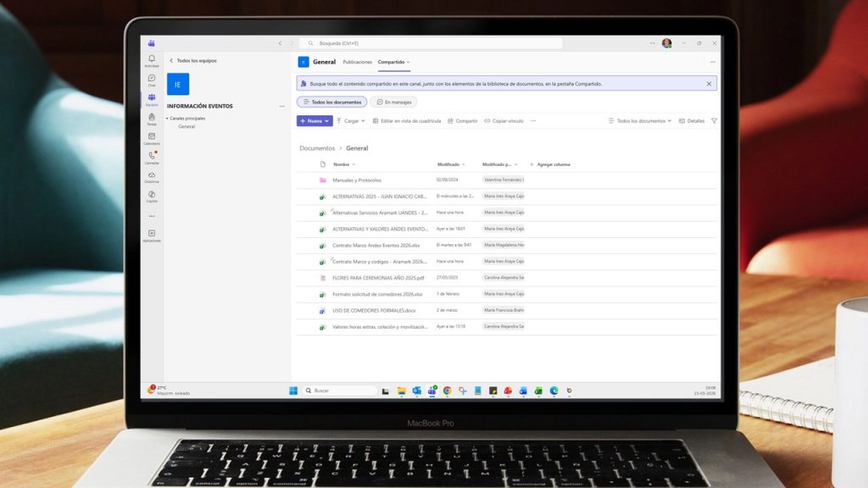Go to Calendario in the sidebar
Viewport: 868px width, 488px height.
pyautogui.click(x=152, y=137)
